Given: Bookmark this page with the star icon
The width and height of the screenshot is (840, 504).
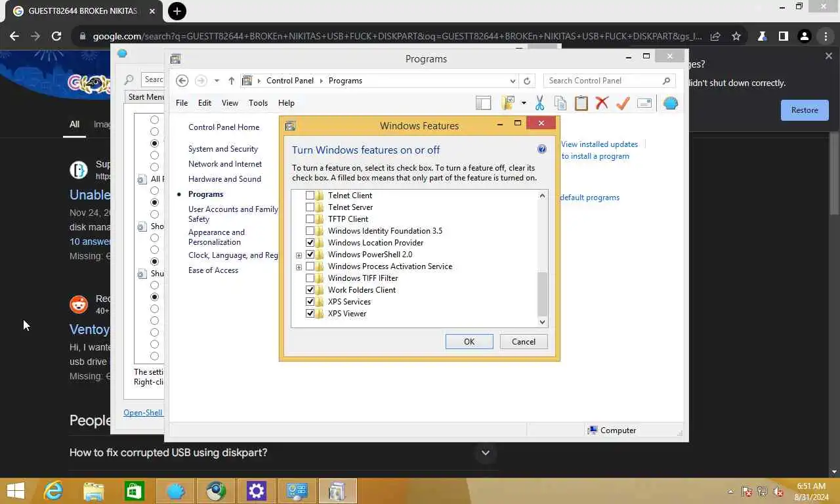Looking at the screenshot, I should click(x=736, y=37).
